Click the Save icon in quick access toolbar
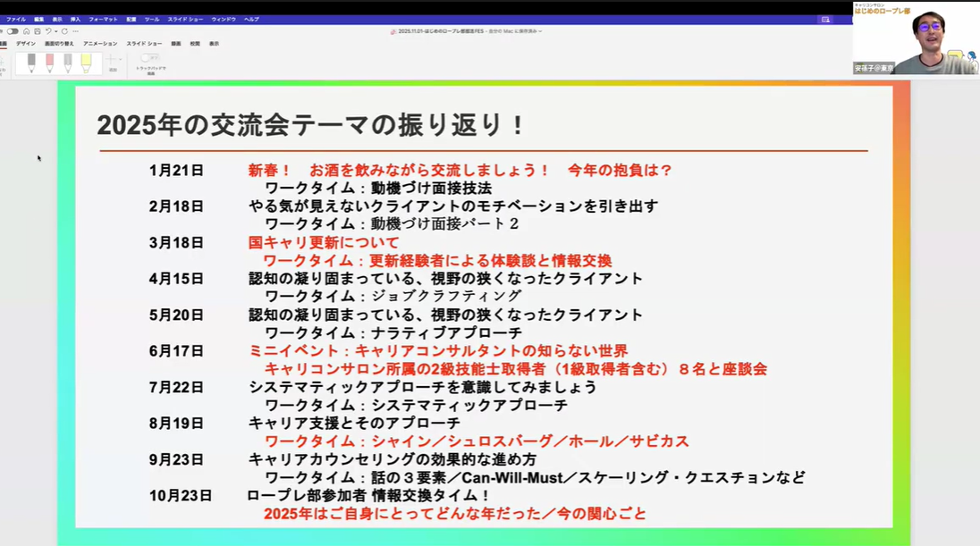Viewport: 980px width, 546px height. coord(37,30)
